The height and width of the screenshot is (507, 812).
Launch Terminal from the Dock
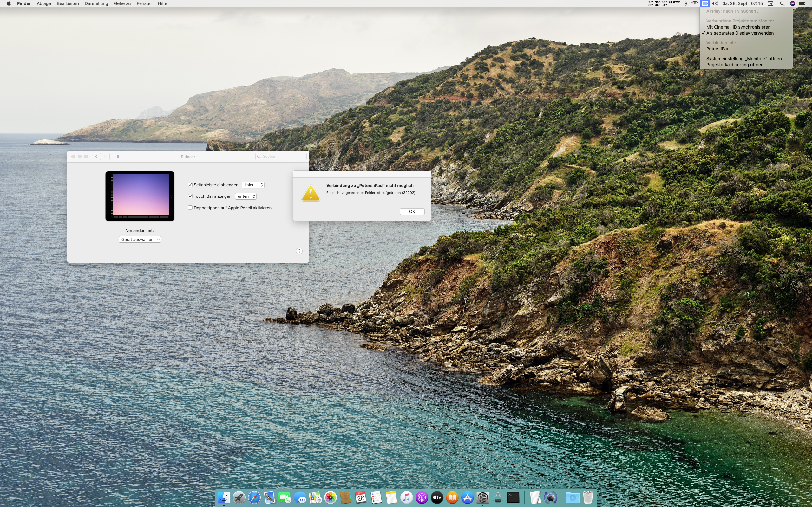(x=513, y=497)
